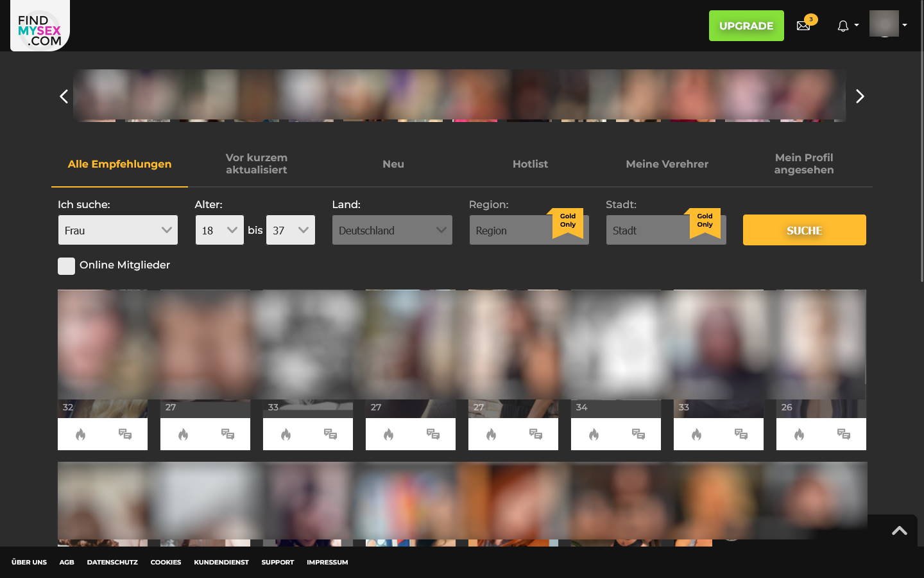This screenshot has width=924, height=578.
Task: Open the messages envelope icon
Action: [803, 26]
